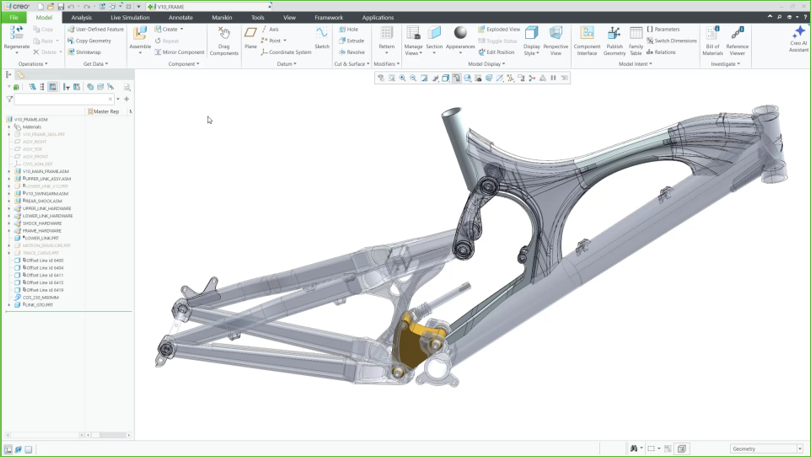This screenshot has width=811, height=457.
Task: Open Relations dialog
Action: 661,52
